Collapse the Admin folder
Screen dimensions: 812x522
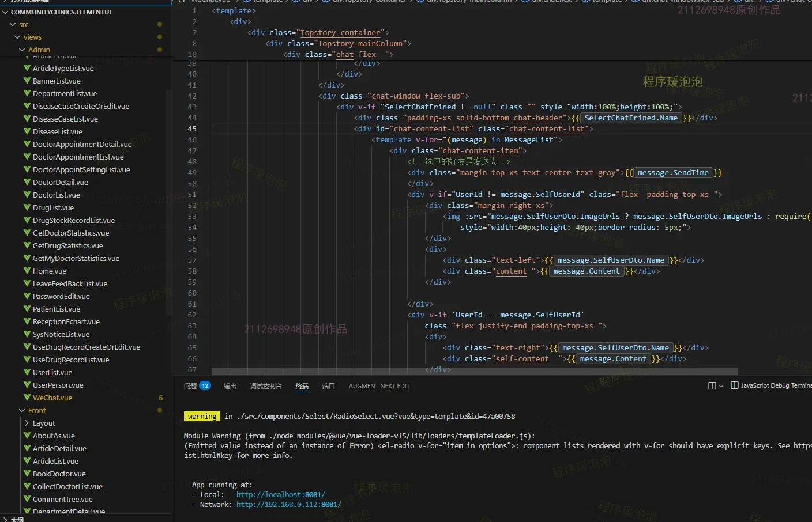point(22,50)
